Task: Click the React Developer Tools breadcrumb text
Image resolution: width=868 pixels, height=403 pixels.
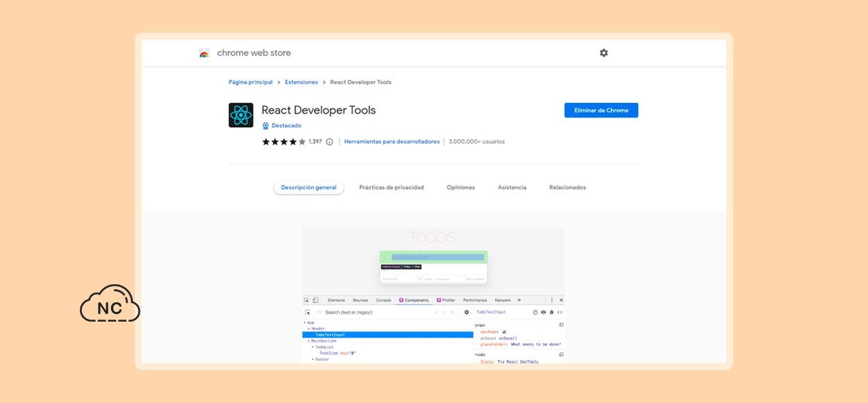Action: (x=360, y=82)
